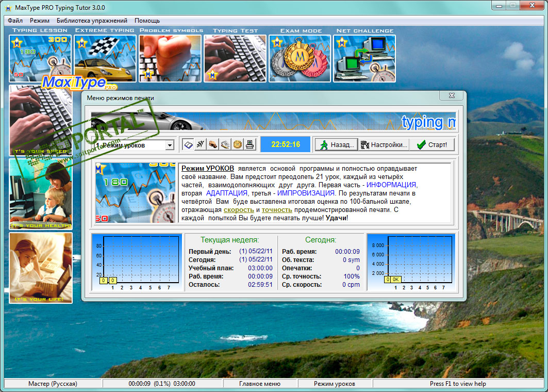Open the Net Challenge computers tile

click(364, 58)
